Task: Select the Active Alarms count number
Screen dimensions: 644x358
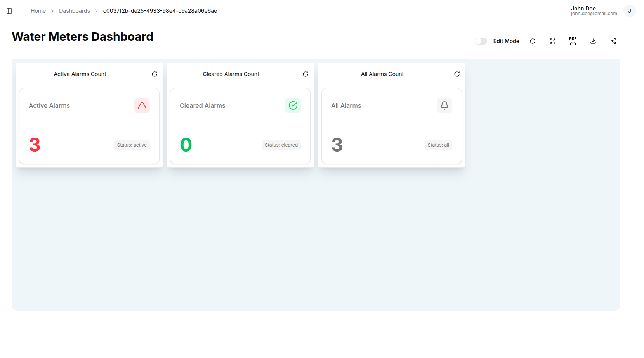Action: coord(35,145)
